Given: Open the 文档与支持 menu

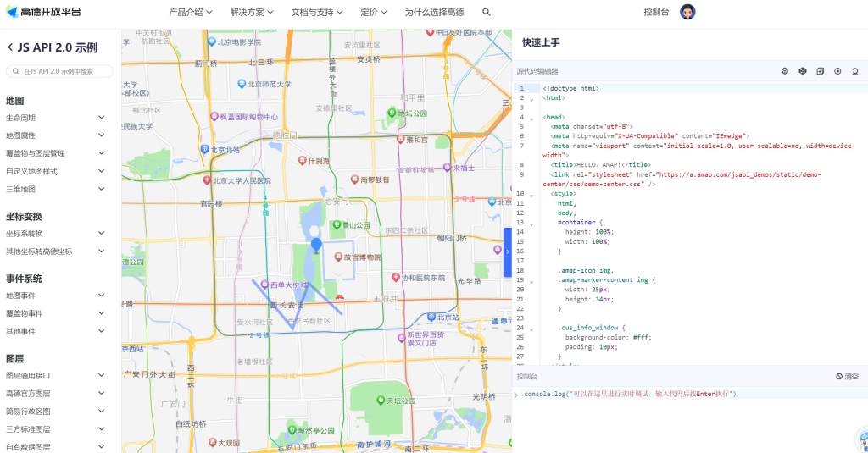Looking at the screenshot, I should pyautogui.click(x=317, y=12).
